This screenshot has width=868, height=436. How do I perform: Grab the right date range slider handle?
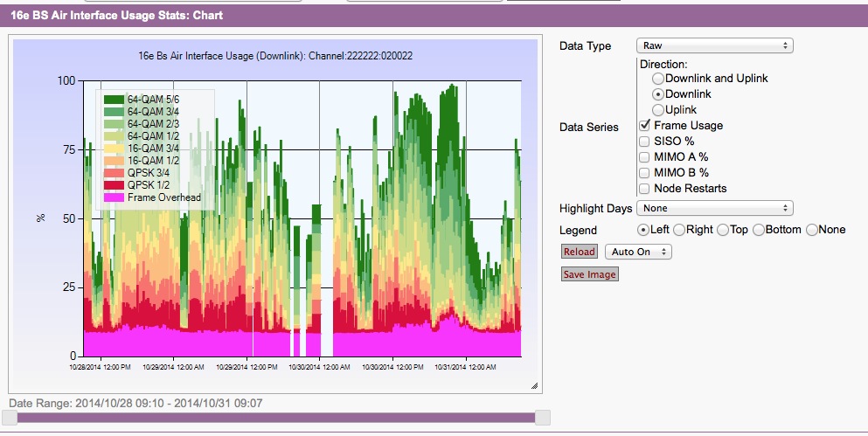point(543,418)
